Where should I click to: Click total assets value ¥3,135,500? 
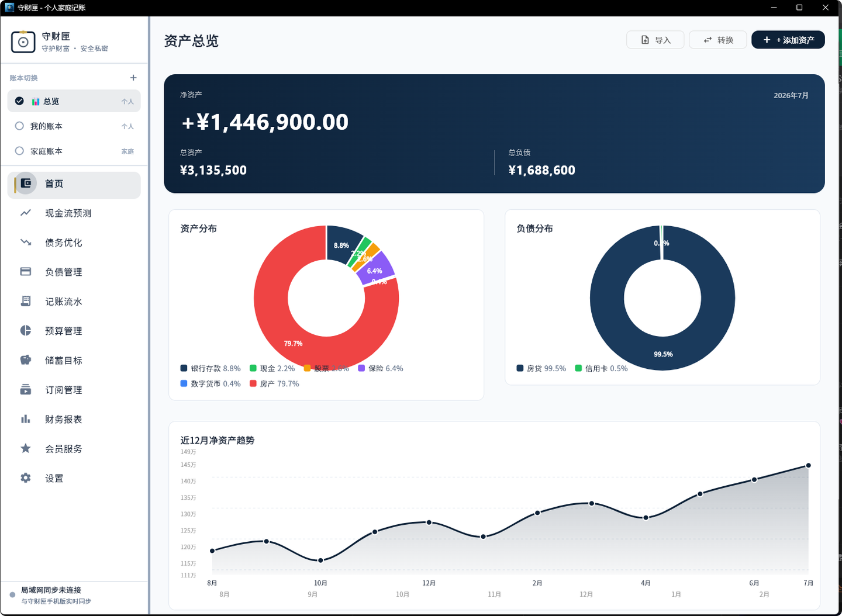213,170
